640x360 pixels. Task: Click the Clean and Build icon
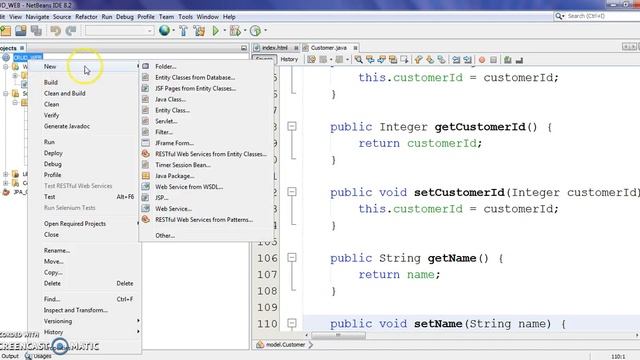click(x=199, y=31)
